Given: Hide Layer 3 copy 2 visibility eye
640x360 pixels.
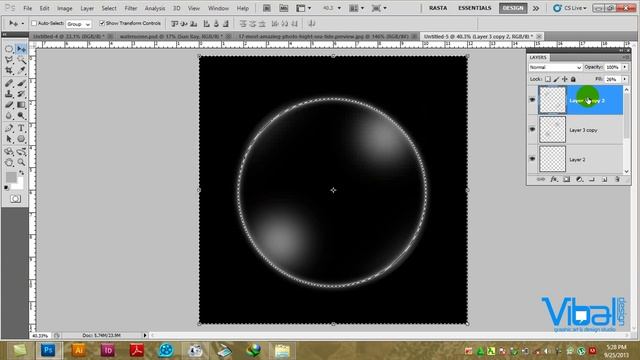Looking at the screenshot, I should [532, 100].
